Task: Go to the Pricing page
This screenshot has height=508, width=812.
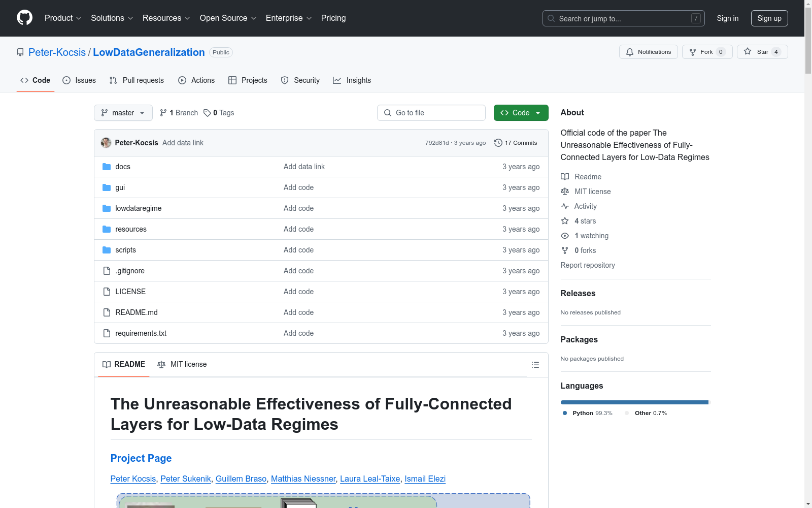Action: tap(333, 18)
